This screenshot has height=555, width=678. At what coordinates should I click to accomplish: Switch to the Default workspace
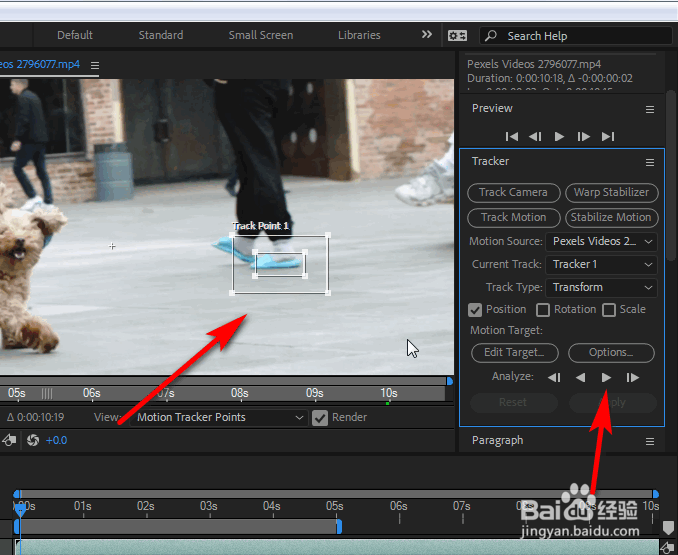click(75, 35)
